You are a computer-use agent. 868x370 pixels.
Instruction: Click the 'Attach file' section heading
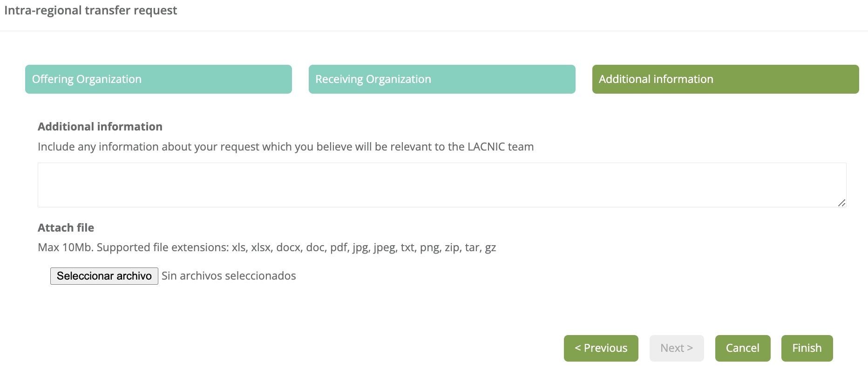(66, 228)
